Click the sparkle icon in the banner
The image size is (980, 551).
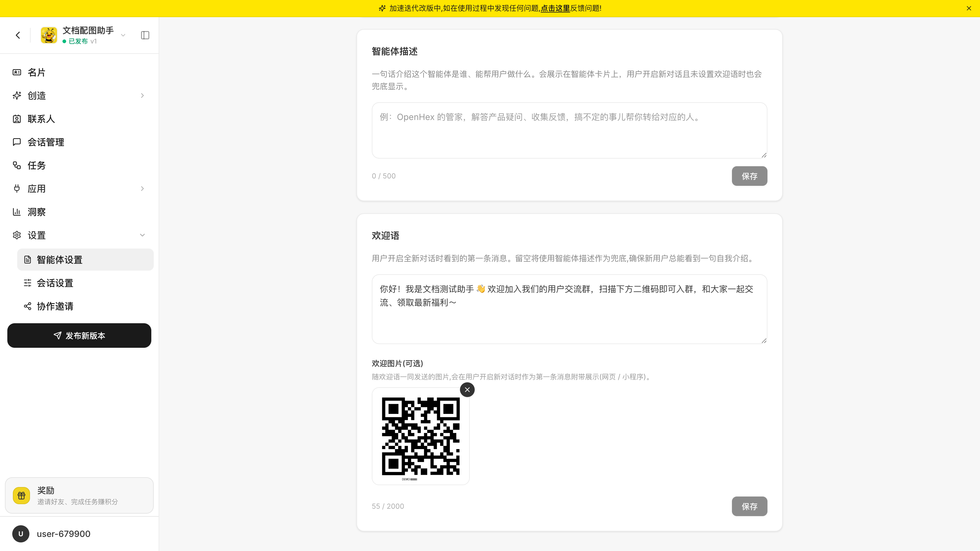[382, 8]
